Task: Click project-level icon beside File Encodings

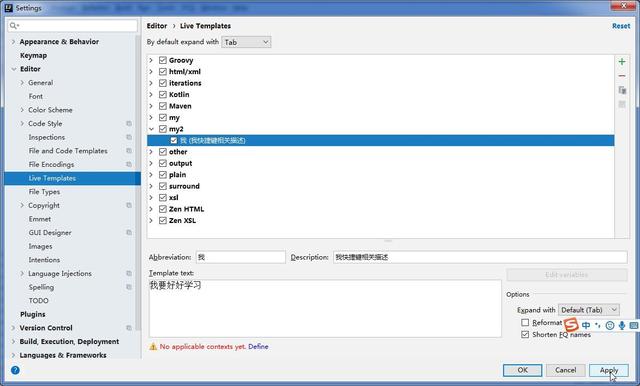Action: coord(129,164)
